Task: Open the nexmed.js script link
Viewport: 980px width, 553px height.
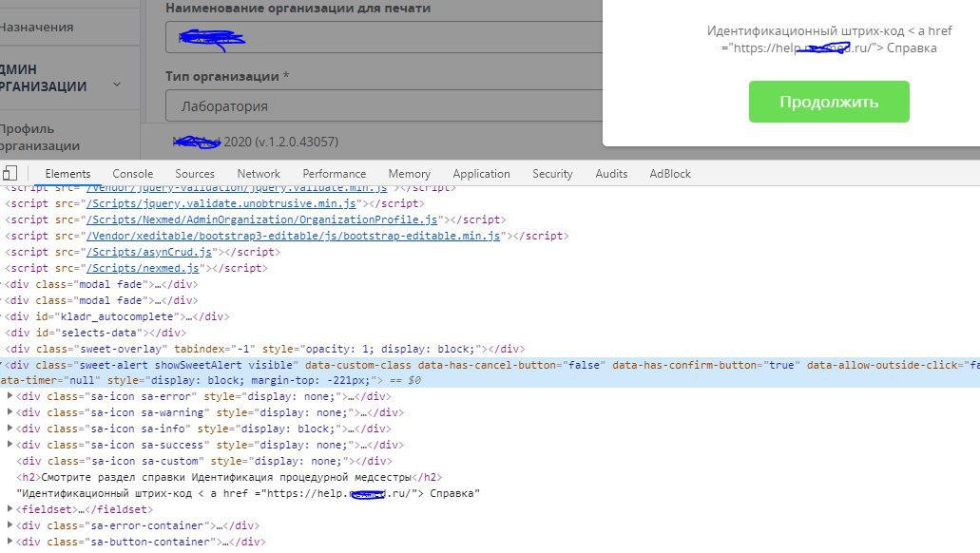Action: (143, 269)
